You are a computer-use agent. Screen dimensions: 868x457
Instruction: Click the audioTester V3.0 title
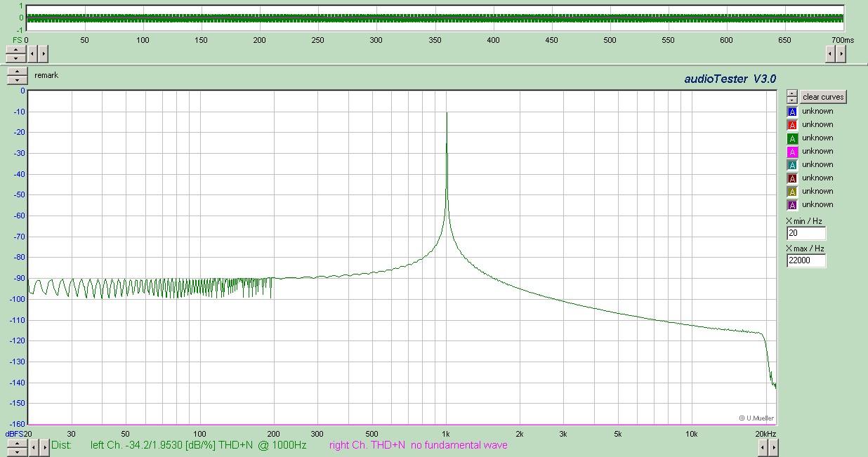click(730, 79)
